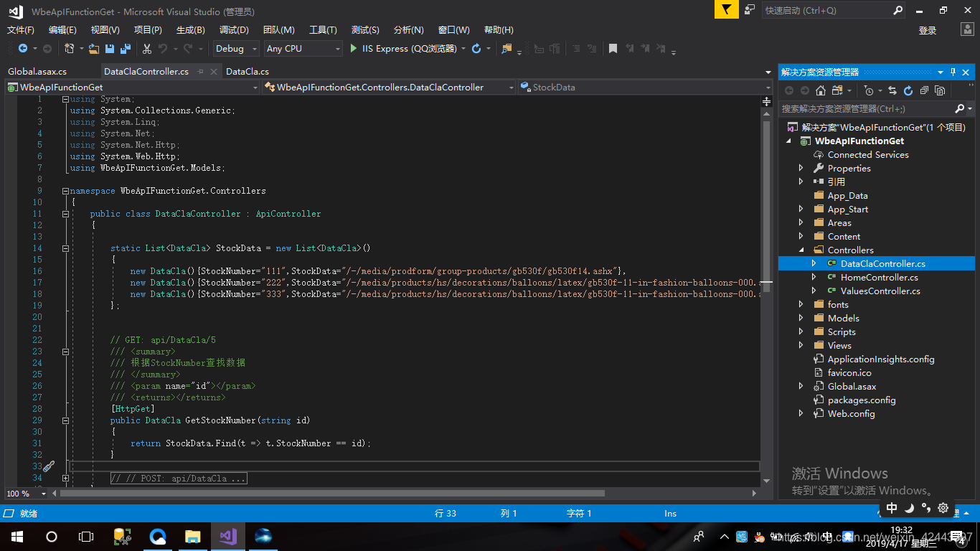Switch to the DataCla.cs tab
The image size is (980, 551).
[248, 72]
